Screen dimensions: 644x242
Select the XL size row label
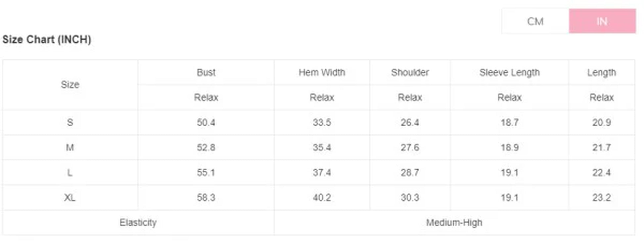[x=70, y=198]
